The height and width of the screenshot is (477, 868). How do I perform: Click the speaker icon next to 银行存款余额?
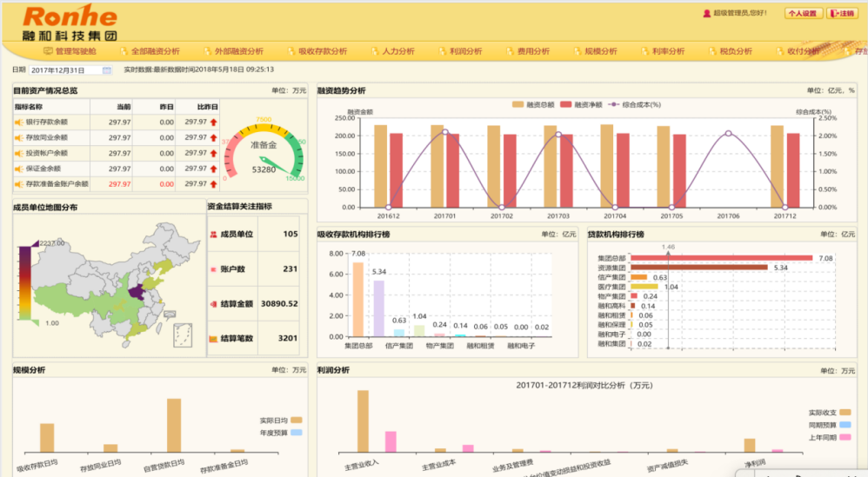(18, 123)
